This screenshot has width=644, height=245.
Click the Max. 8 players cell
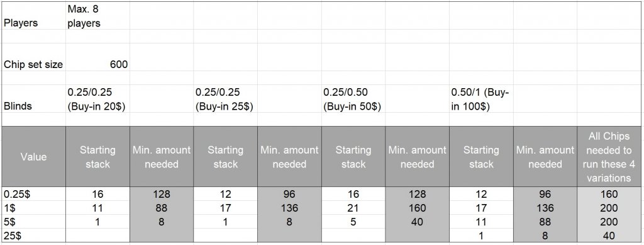[97, 16]
